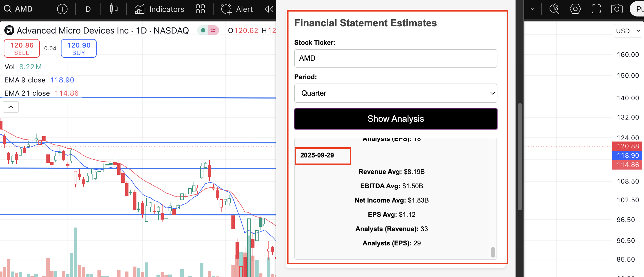This screenshot has width=644, height=277.
Task: Click the Analysts (EPS): 29 line
Action: click(x=392, y=243)
